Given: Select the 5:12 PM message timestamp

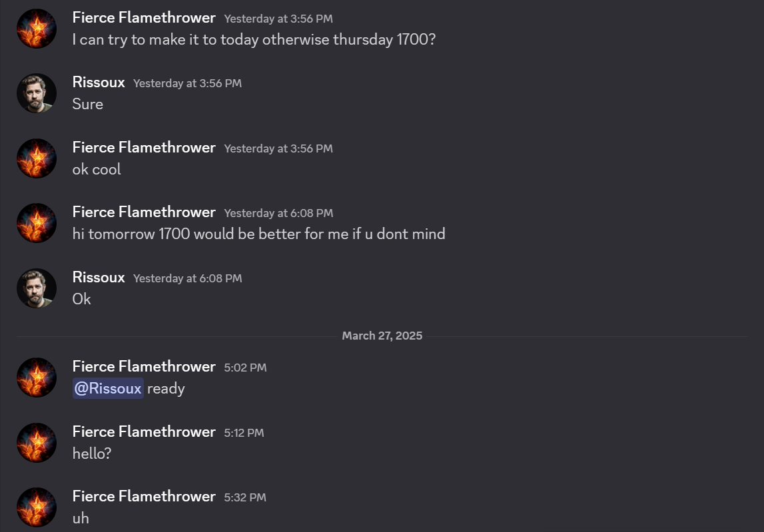Looking at the screenshot, I should click(244, 433).
